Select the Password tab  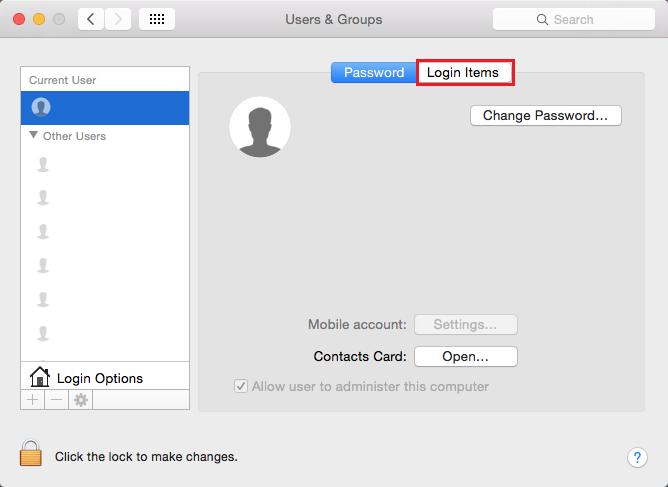click(x=374, y=72)
